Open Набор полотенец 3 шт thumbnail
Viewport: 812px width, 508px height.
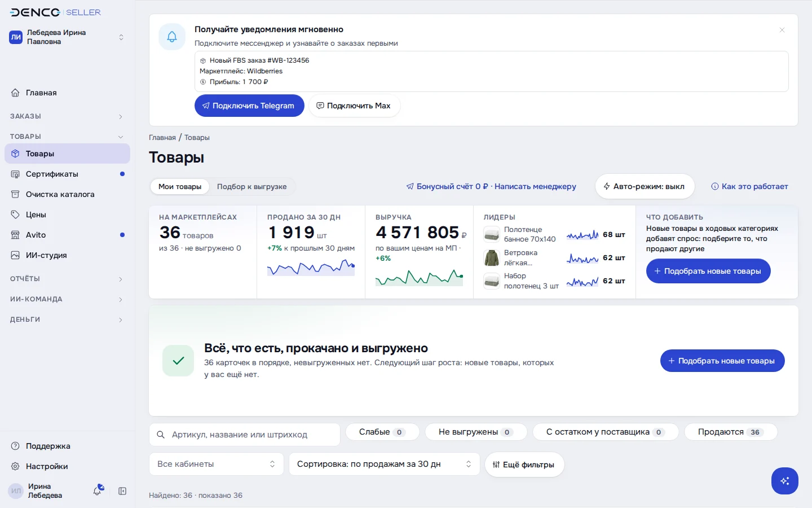pyautogui.click(x=492, y=281)
